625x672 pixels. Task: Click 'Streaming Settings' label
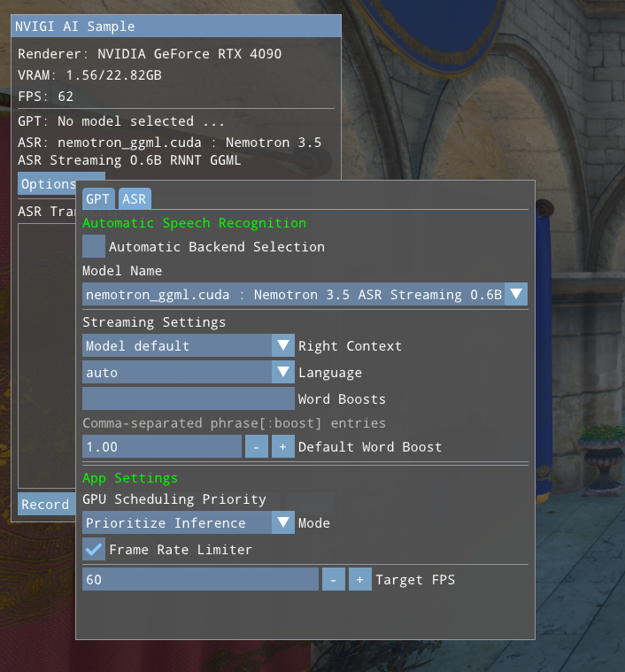[x=154, y=322]
